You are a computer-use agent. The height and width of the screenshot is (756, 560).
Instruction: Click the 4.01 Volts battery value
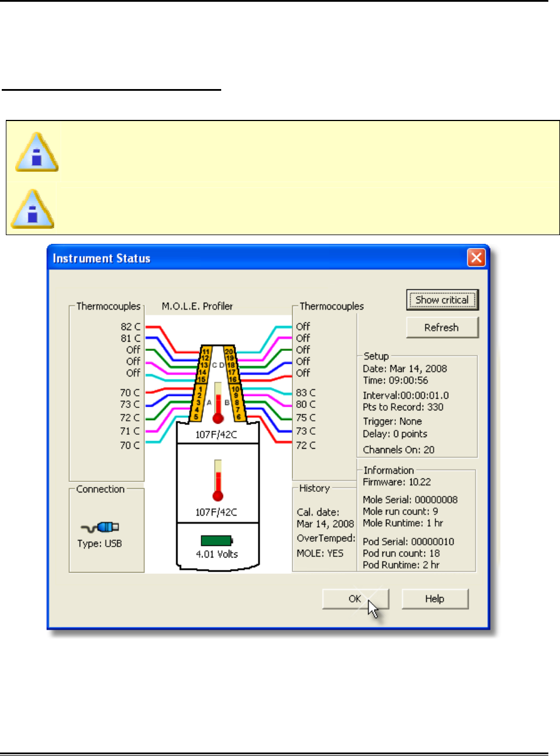(217, 554)
